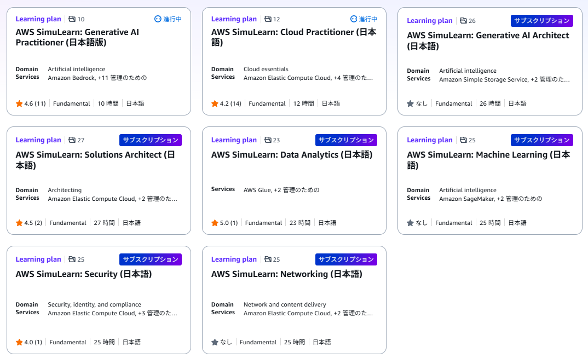The image size is (588, 364).
Task: Open AWS SimuLearn: Machine Learning course title
Action: 488,160
